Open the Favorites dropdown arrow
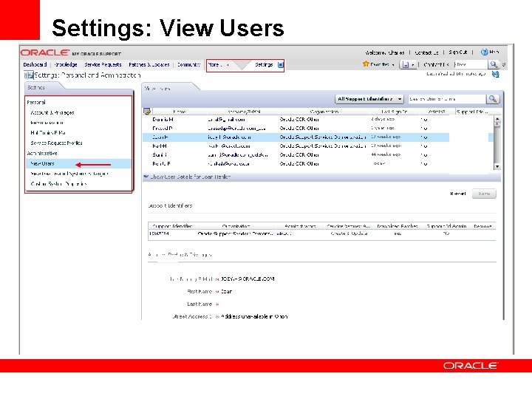Screen dimensions: 532x399 pos(393,64)
